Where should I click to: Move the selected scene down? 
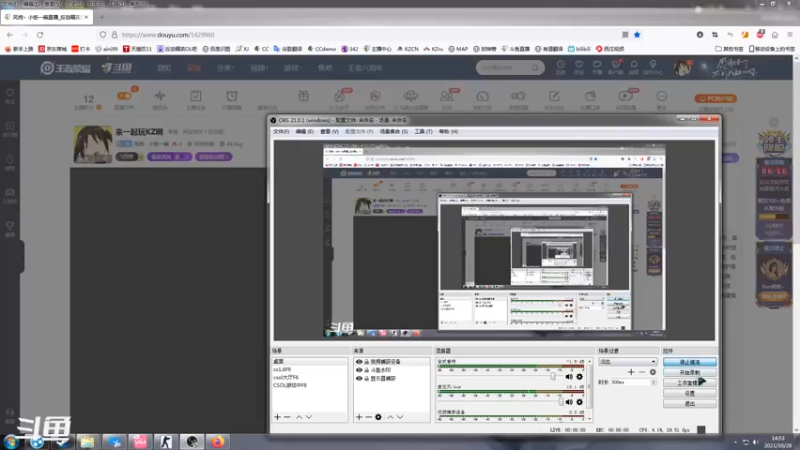[309, 417]
